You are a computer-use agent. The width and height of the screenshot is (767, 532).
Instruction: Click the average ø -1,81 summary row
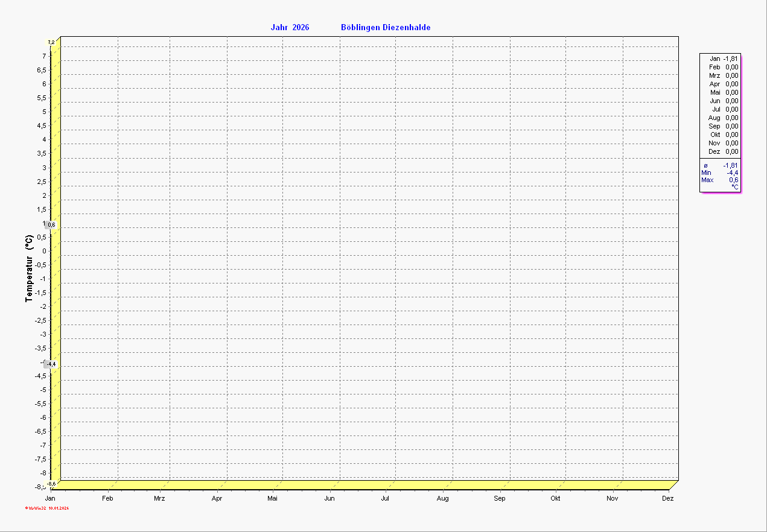pos(720,165)
